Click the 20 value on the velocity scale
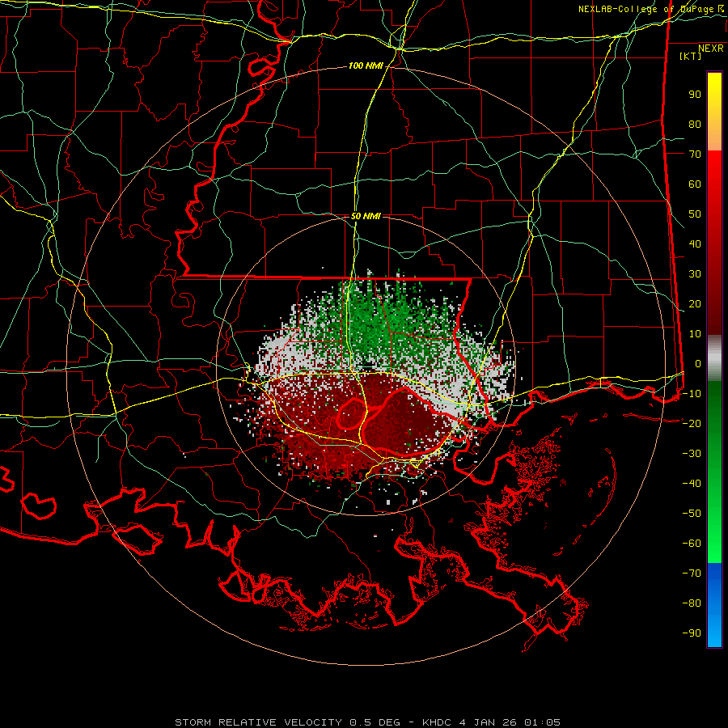 pos(695,304)
